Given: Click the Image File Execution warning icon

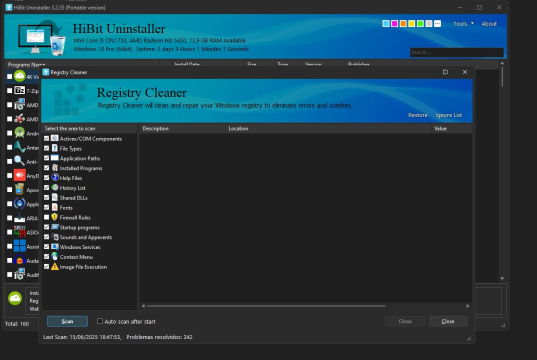Looking at the screenshot, I should click(x=55, y=266).
